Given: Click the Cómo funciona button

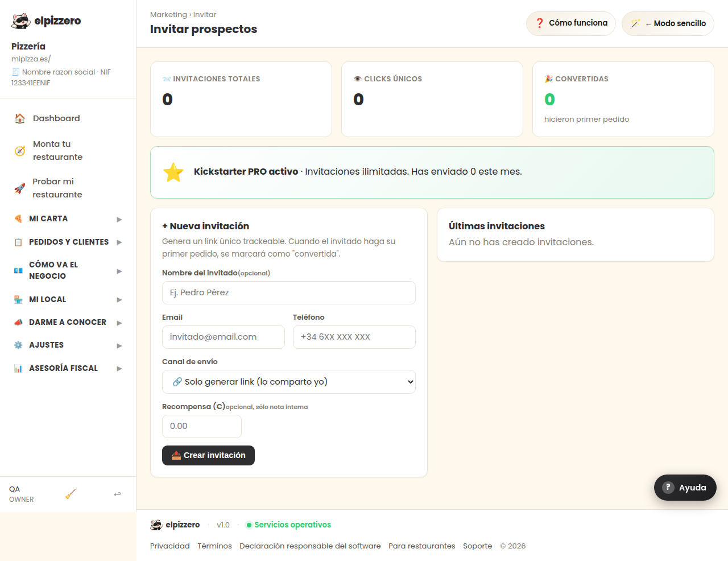Looking at the screenshot, I should coord(571,23).
